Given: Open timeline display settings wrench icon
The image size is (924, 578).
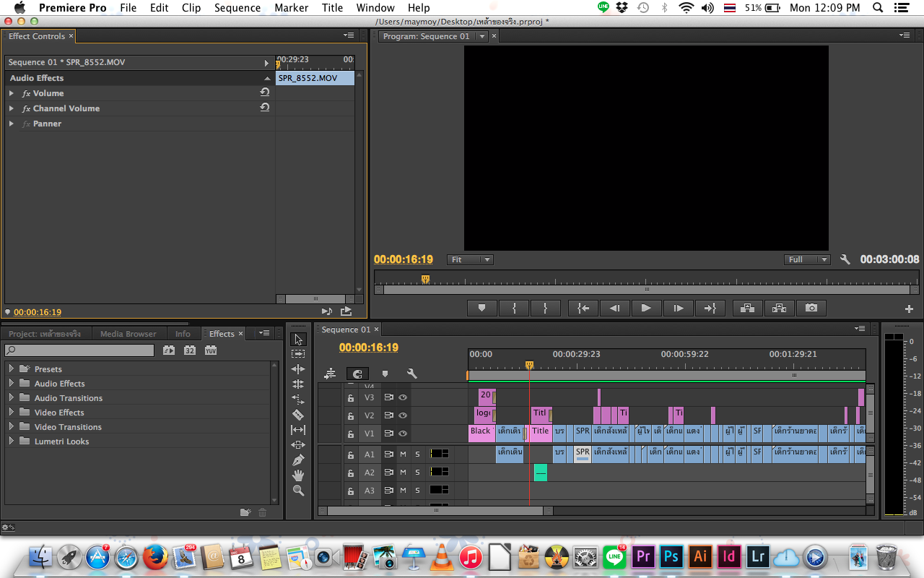Looking at the screenshot, I should tap(411, 374).
